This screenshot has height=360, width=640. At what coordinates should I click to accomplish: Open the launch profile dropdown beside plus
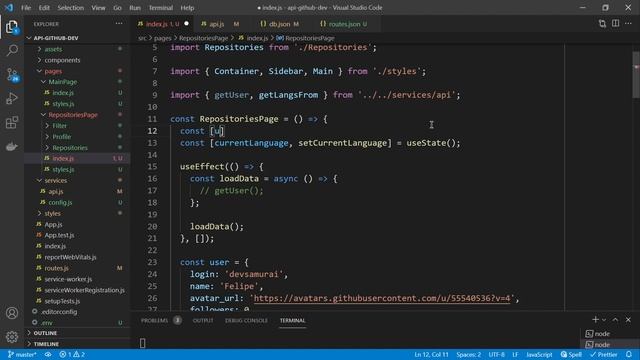click(604, 320)
